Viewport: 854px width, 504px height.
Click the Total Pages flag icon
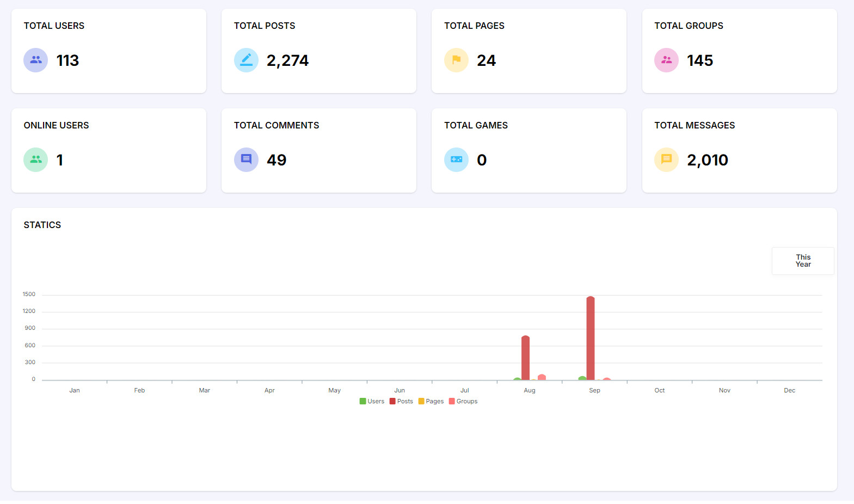(456, 60)
